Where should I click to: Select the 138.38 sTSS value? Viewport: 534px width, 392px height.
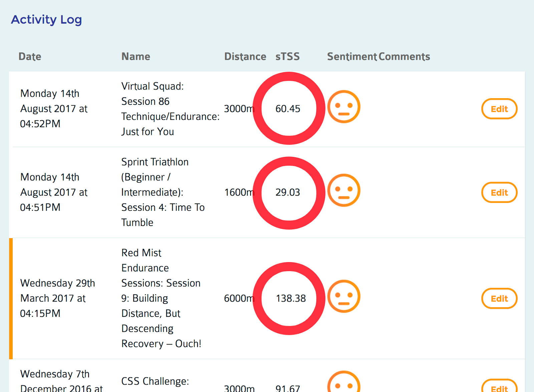pyautogui.click(x=291, y=298)
